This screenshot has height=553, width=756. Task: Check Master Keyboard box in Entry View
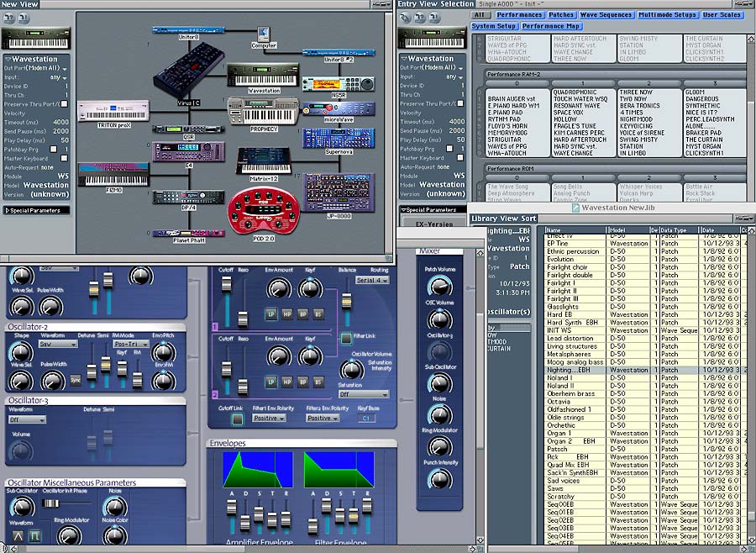pos(460,158)
